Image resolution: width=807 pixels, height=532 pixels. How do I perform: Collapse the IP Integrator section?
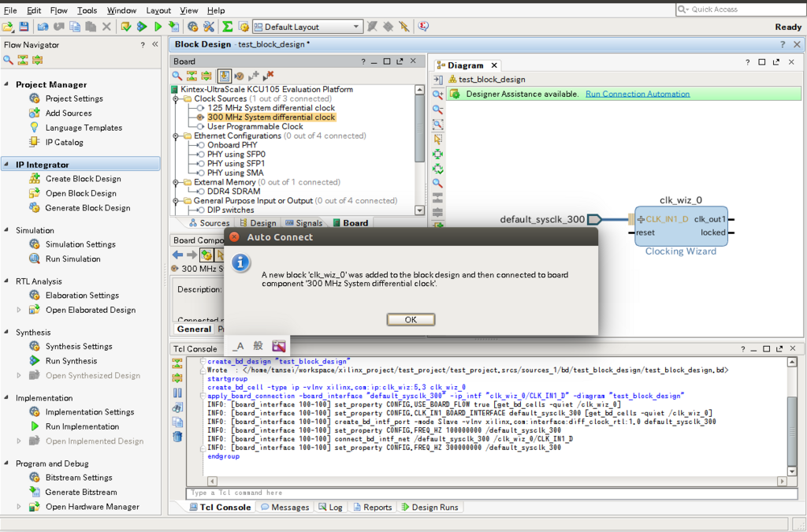[x=6, y=165]
